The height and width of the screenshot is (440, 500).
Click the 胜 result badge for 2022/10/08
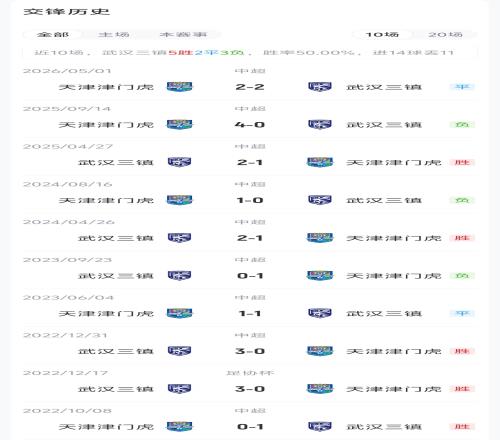462,427
